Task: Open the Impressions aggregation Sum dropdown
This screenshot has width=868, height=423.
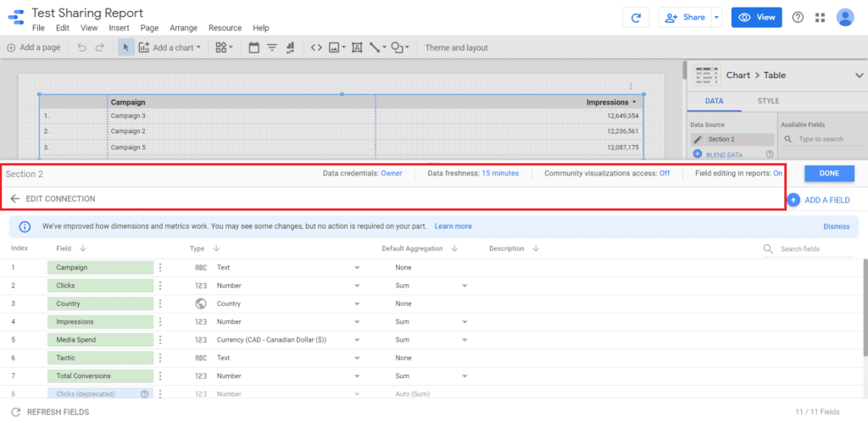Action: click(465, 321)
